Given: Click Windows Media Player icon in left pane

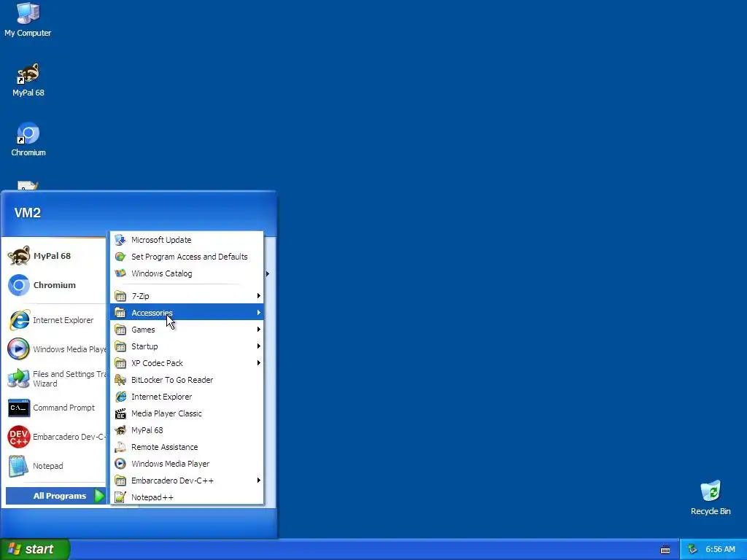Looking at the screenshot, I should 19,349.
